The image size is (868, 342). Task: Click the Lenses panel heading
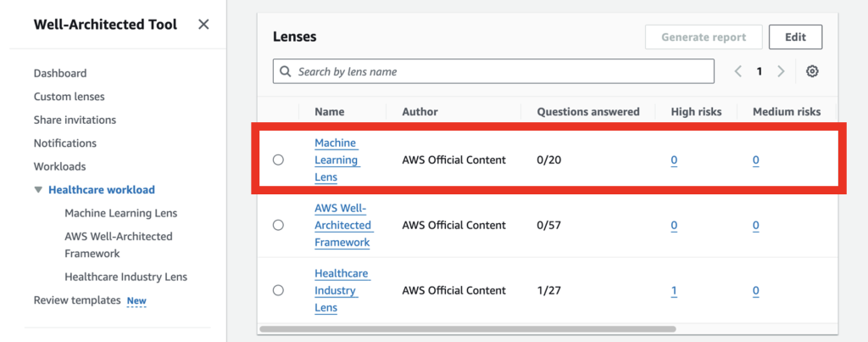(294, 37)
